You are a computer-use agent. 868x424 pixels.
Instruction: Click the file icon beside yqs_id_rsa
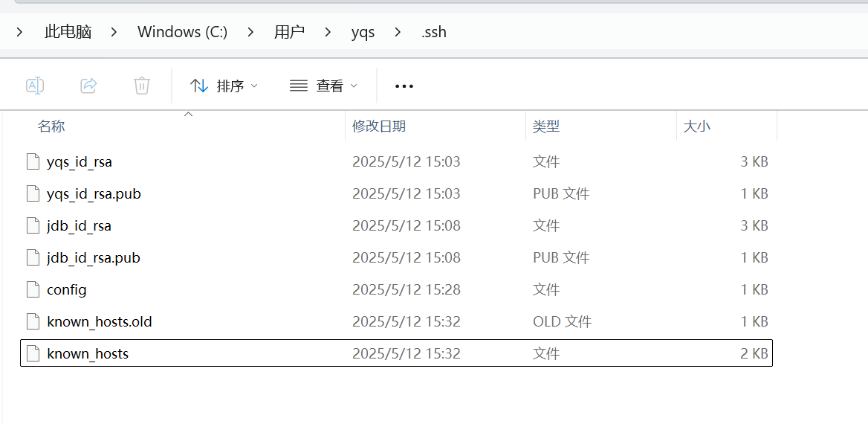click(x=32, y=161)
